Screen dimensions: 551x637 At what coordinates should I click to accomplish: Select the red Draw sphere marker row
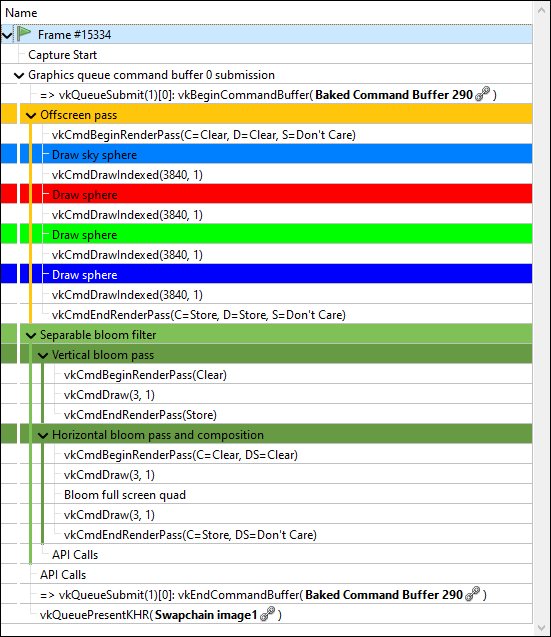[267, 194]
